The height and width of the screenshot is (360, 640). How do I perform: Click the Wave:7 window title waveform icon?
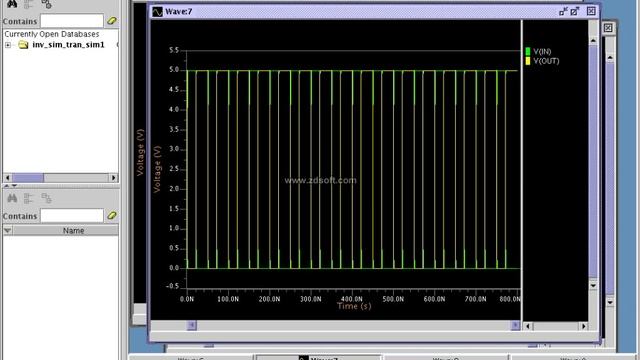pos(157,12)
